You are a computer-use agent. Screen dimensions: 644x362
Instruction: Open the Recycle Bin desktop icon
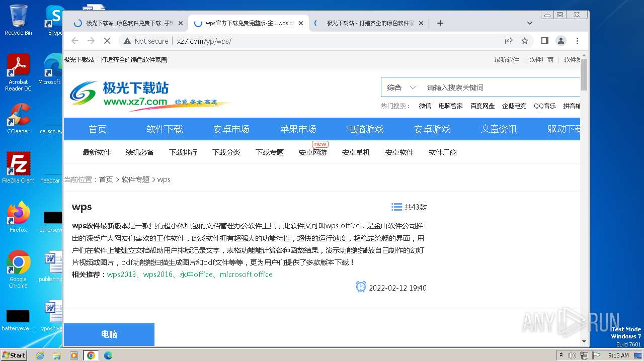pyautogui.click(x=18, y=20)
